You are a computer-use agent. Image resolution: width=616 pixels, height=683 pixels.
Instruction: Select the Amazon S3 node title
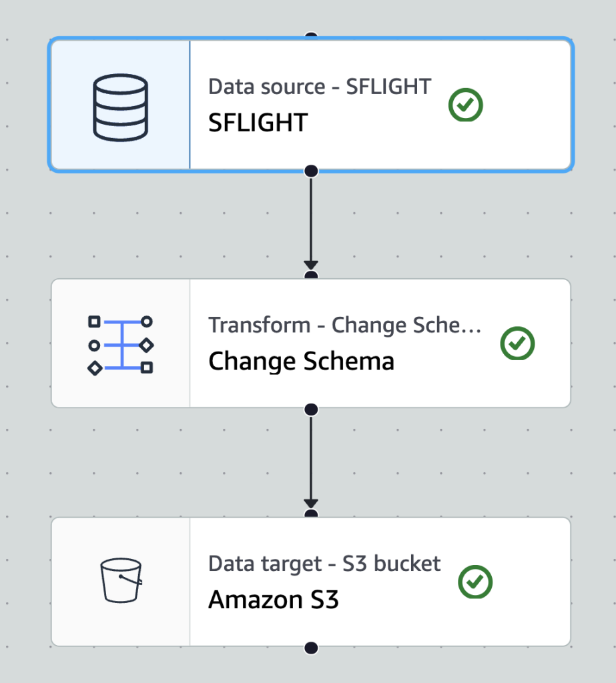(274, 600)
